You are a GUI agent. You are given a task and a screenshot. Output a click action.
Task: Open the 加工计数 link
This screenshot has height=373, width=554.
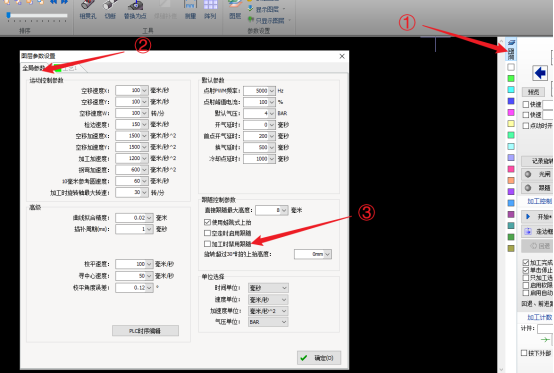540,317
